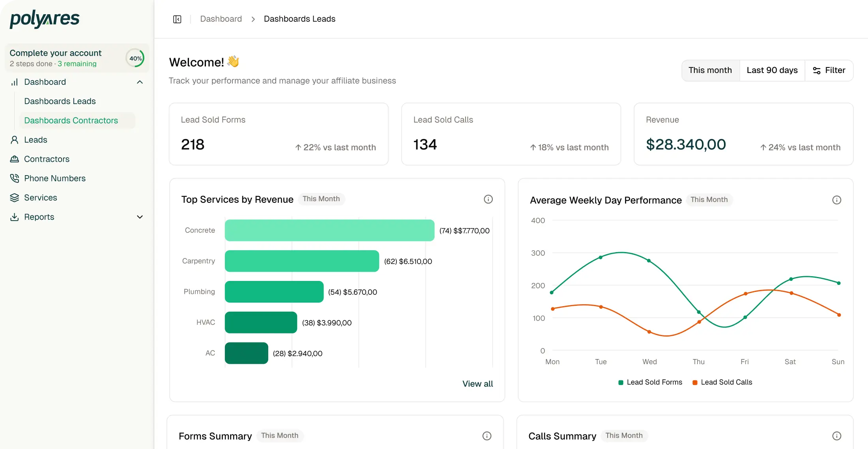The height and width of the screenshot is (449, 868).
Task: Click the Concrete revenue bar in chart
Action: pyautogui.click(x=329, y=230)
